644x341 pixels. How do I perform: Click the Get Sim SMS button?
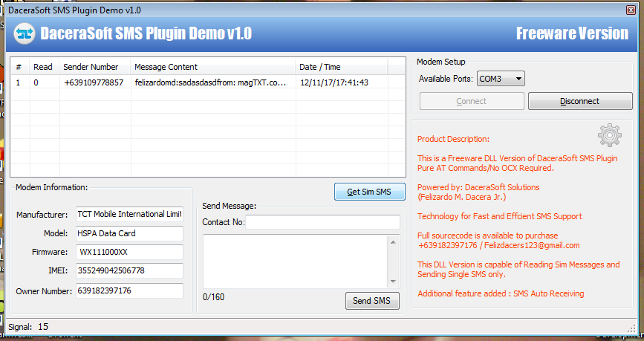[x=370, y=192]
